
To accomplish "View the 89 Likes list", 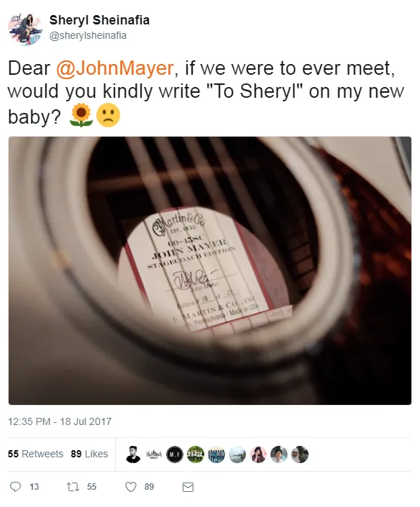I will pos(89,454).
